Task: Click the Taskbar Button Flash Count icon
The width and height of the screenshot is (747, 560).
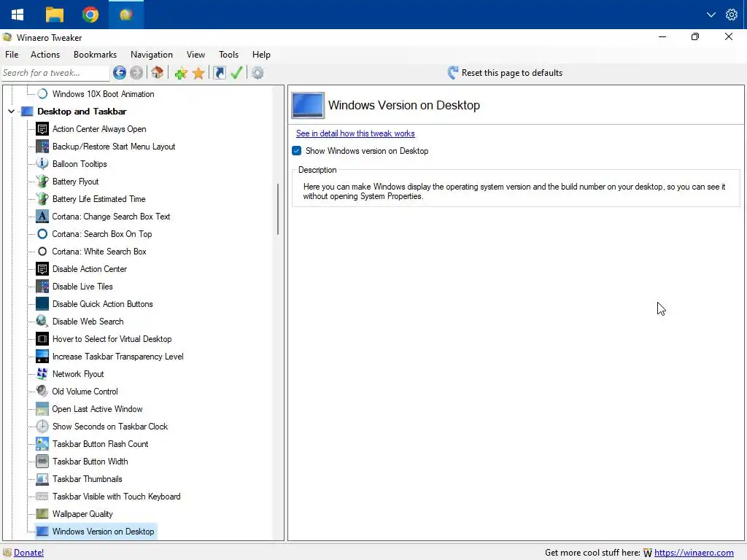Action: (42, 444)
